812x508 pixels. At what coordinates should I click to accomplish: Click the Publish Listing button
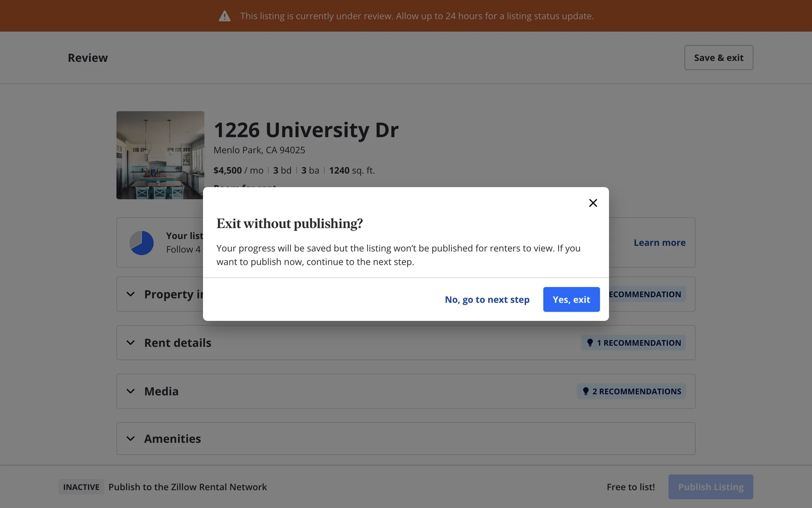[x=710, y=487]
